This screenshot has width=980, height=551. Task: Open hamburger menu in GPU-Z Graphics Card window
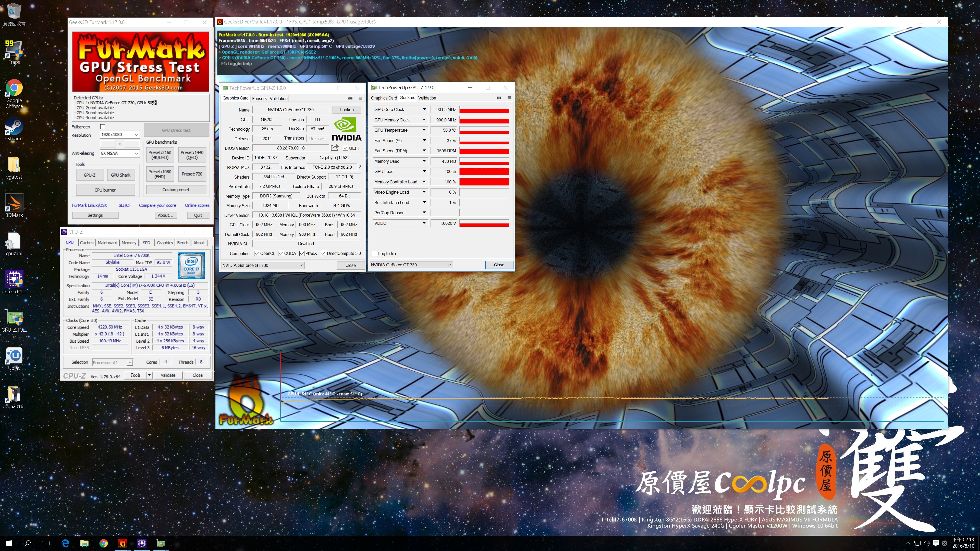pyautogui.click(x=361, y=98)
